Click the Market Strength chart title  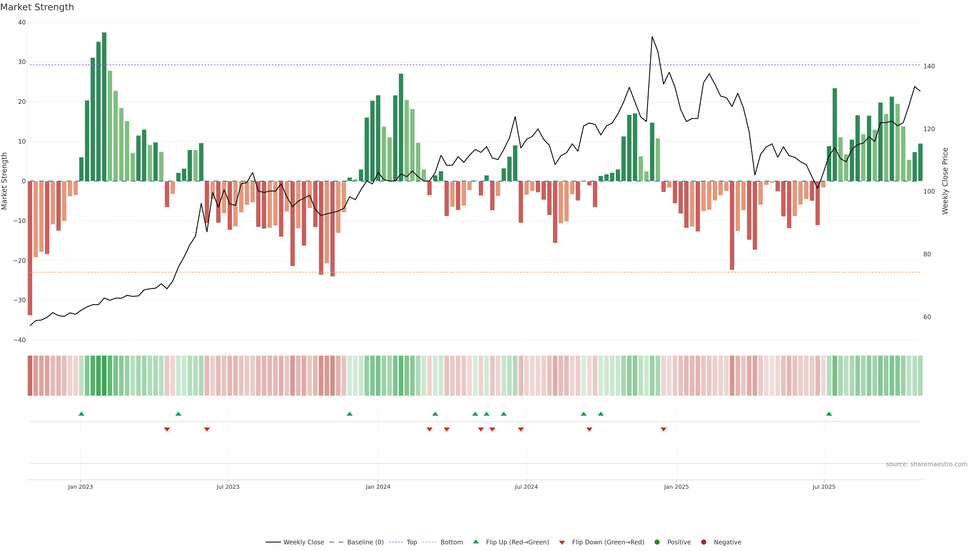[37, 7]
